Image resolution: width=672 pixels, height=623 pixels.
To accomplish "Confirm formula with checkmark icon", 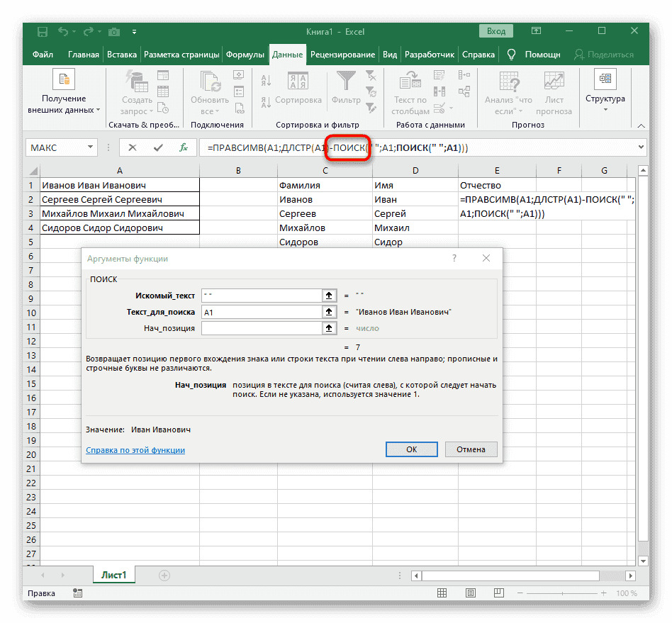I will click(157, 147).
